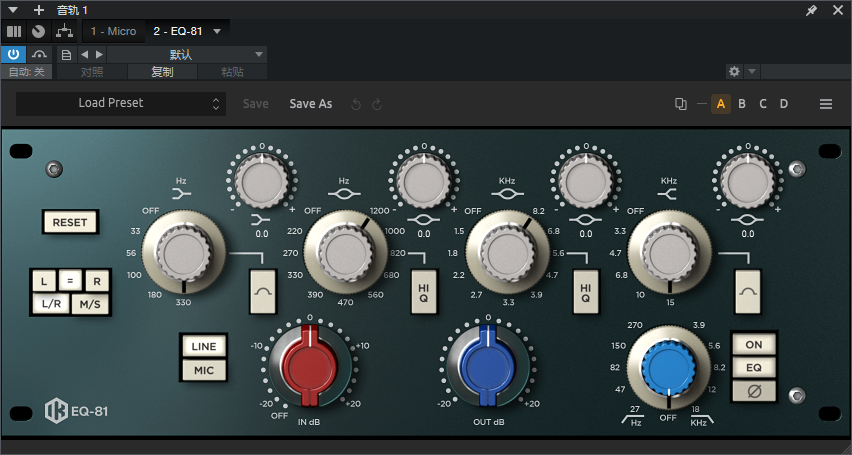Select the 2 - EQ-81 tab

pos(178,31)
